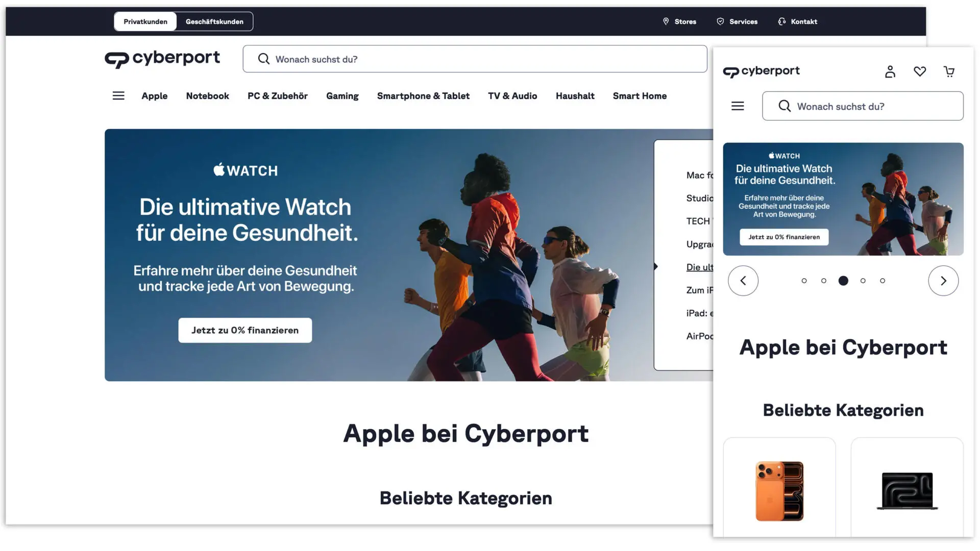Switch to Geschäftskunden
Viewport: 980px width, 551px height.
coord(214,21)
